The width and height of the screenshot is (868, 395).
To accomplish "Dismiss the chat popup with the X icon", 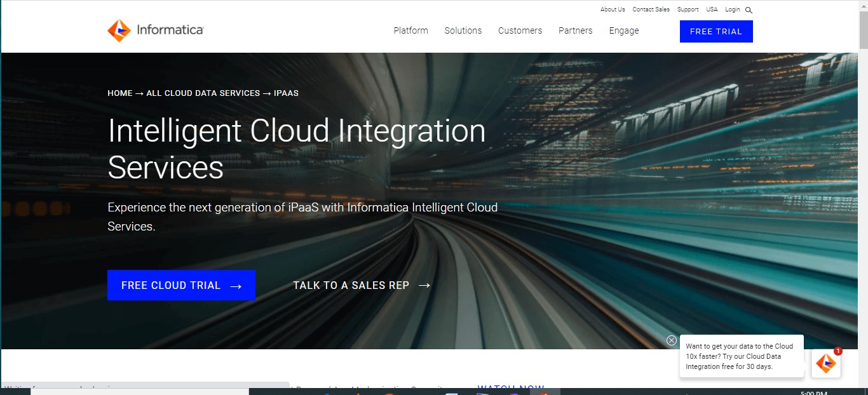I will point(672,340).
